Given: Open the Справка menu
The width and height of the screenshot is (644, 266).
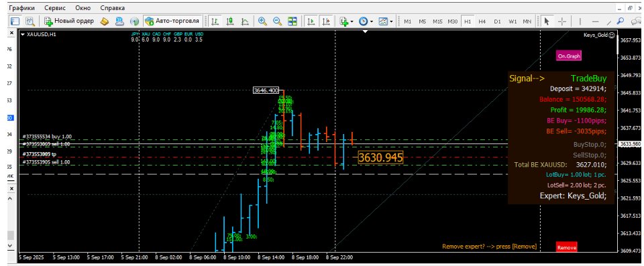Looking at the screenshot, I should pyautogui.click(x=112, y=8).
